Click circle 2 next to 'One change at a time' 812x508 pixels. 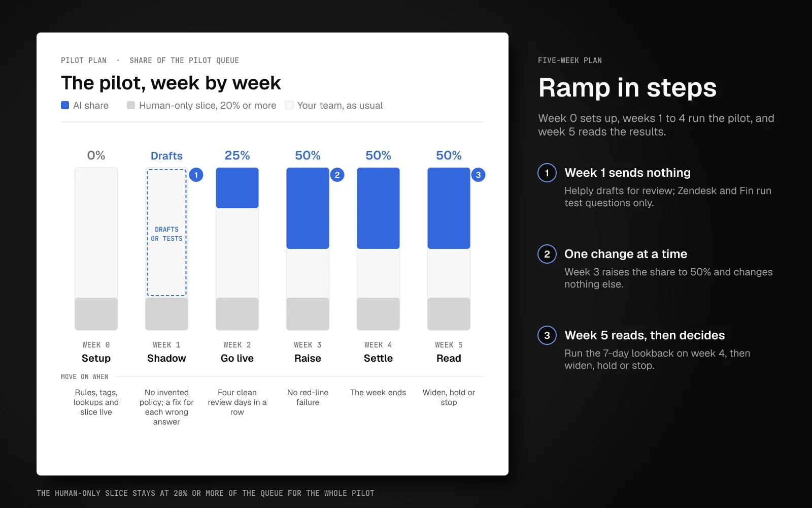click(x=547, y=254)
